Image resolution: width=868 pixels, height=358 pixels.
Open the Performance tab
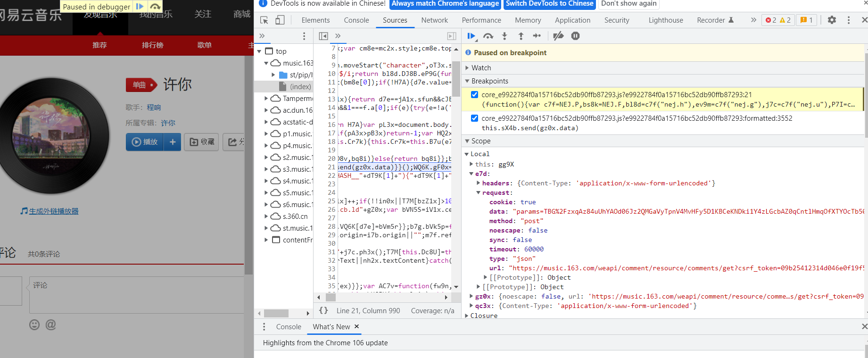[x=481, y=20]
